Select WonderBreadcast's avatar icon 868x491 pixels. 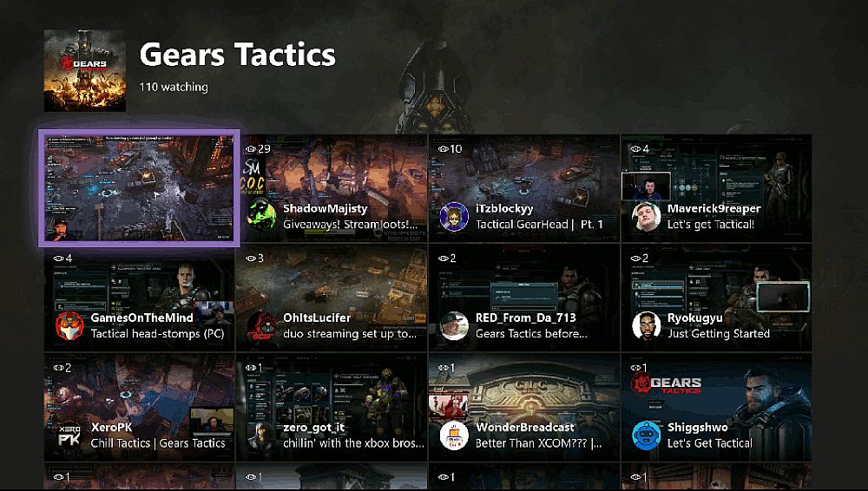[x=454, y=435]
